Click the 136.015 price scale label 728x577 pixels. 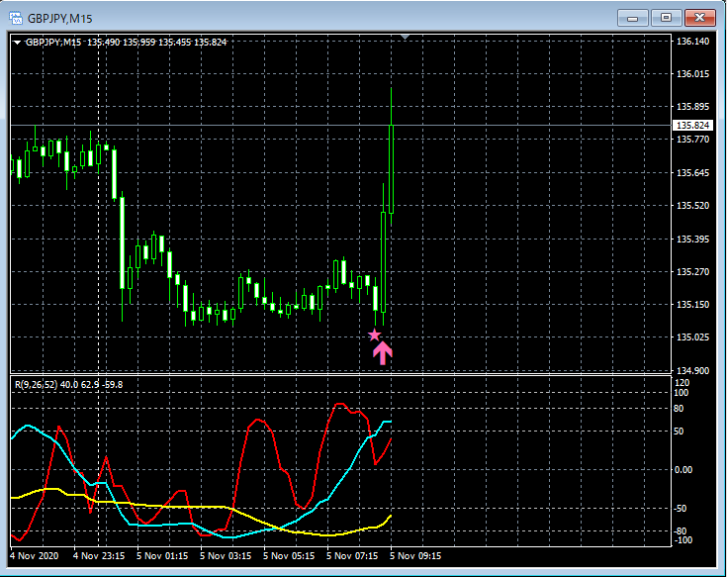point(692,74)
